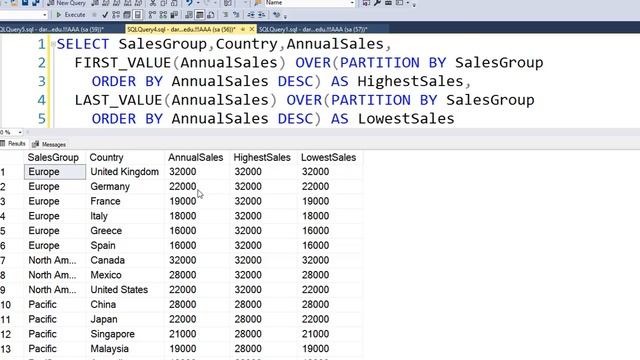
Task: Parse the query using the checkmark icon
Action: [105, 15]
